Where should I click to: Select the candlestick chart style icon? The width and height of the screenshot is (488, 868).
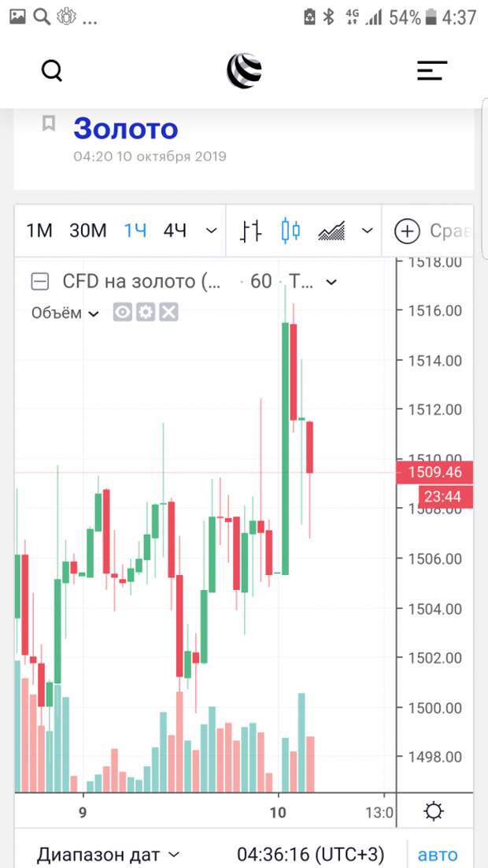click(290, 230)
